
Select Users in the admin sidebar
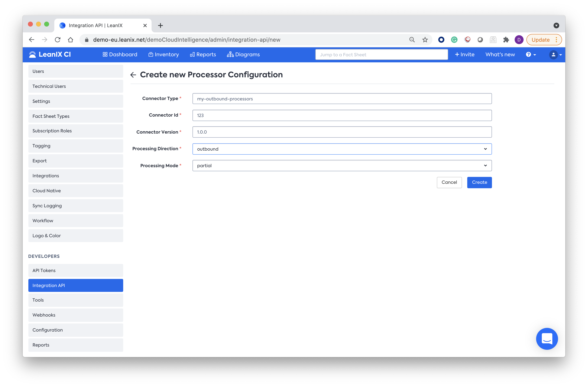click(x=76, y=71)
